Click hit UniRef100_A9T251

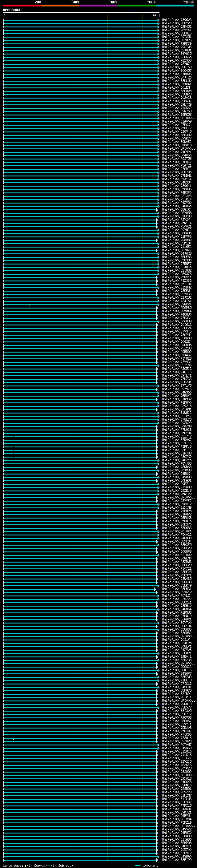click(x=177, y=37)
